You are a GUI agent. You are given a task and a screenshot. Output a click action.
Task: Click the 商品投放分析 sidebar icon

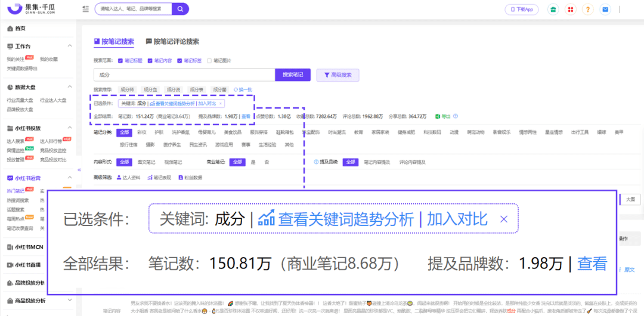tap(10, 300)
